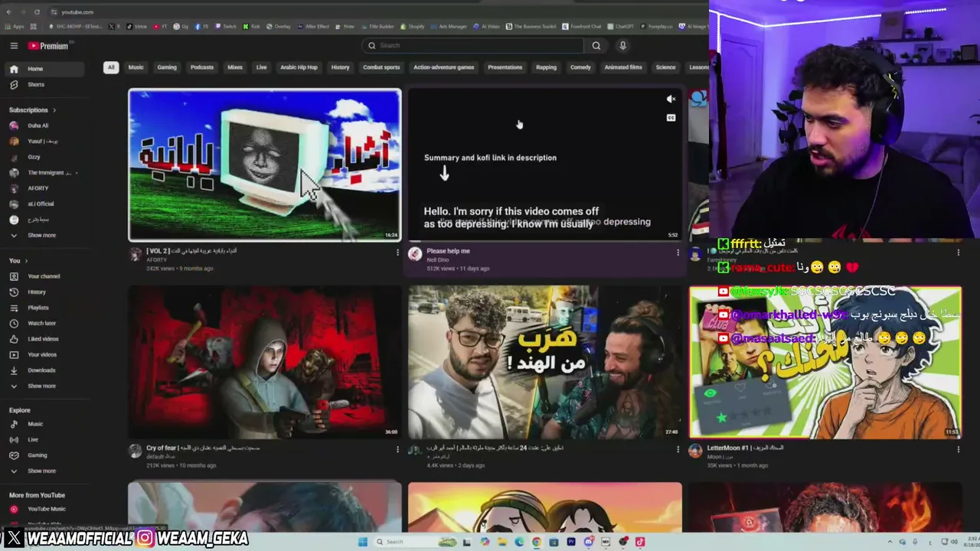This screenshot has height=551, width=980.
Task: Reload the page with the browser refresh icon
Action: point(37,12)
